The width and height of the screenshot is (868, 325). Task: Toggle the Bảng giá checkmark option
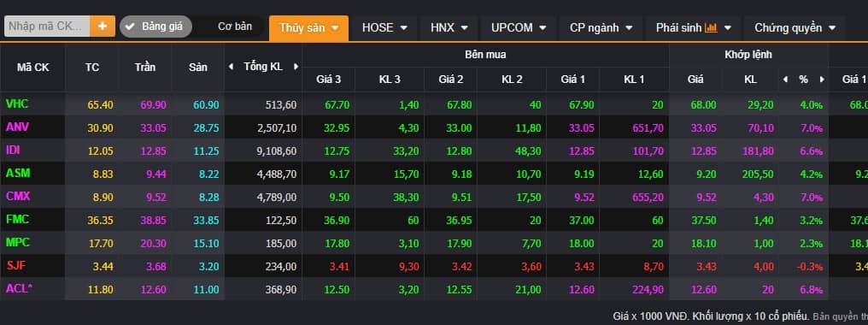[x=155, y=27]
